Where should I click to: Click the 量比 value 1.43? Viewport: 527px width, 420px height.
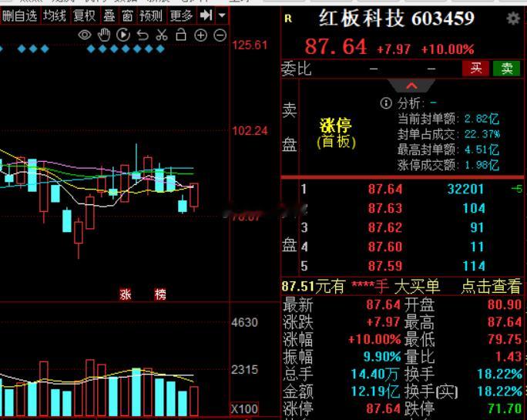click(x=509, y=357)
